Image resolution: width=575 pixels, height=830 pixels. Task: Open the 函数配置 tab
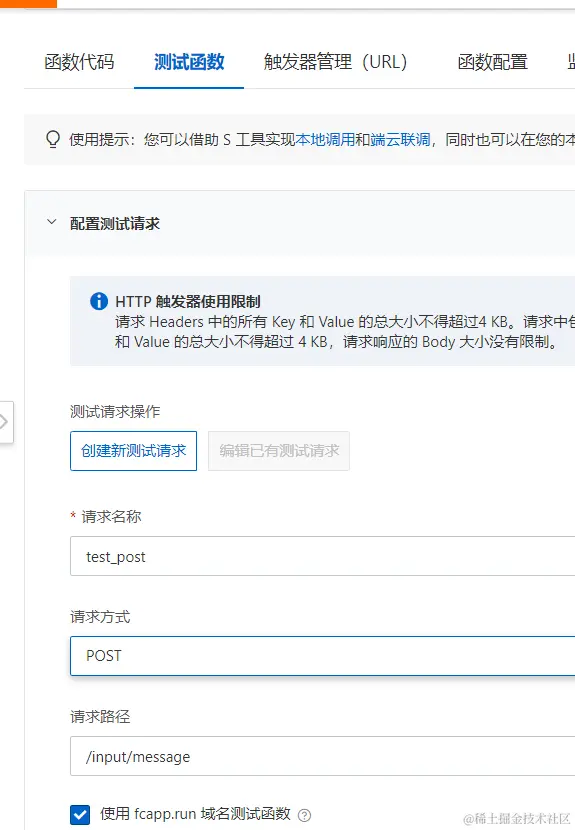pos(492,62)
